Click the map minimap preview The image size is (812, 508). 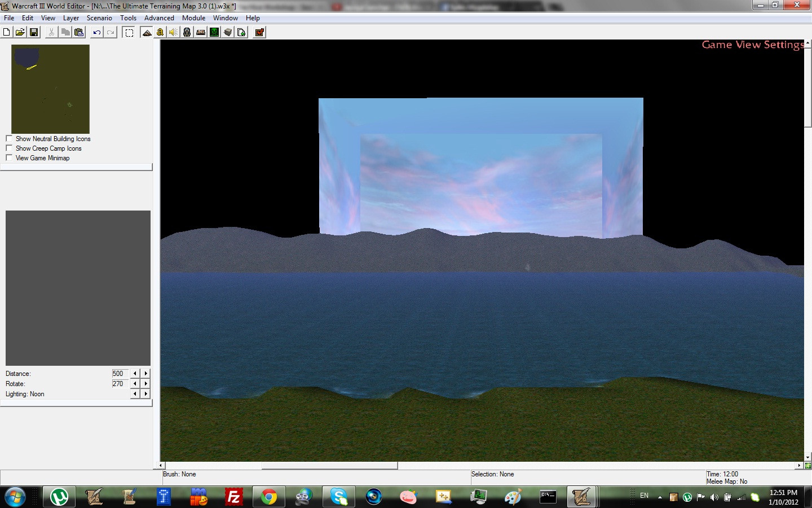click(50, 89)
